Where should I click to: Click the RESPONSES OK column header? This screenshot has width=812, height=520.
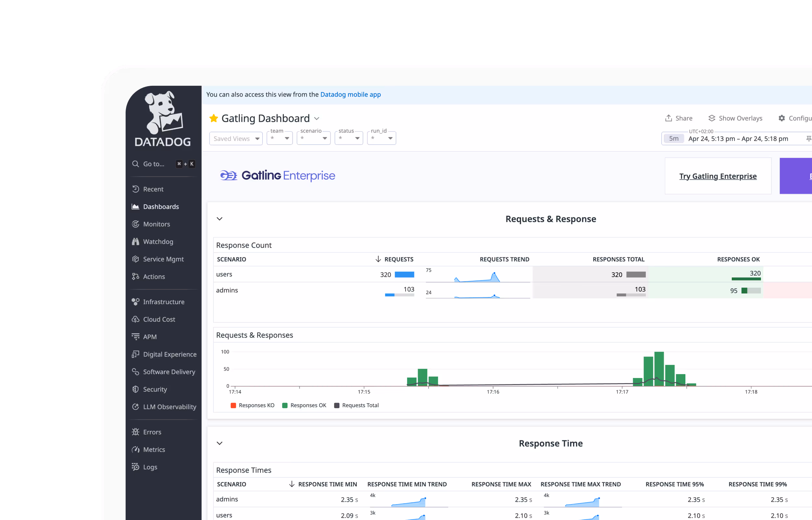739,259
